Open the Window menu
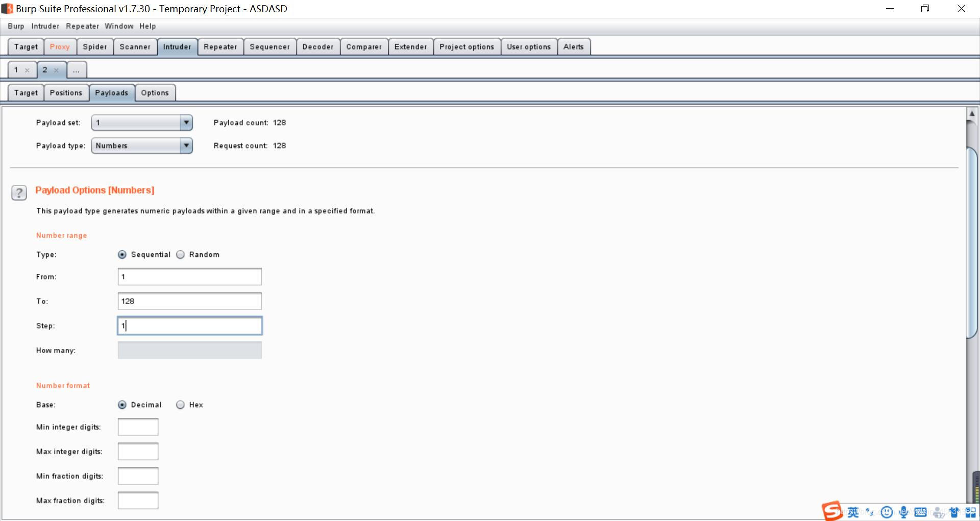Viewport: 980px width, 521px height. [x=119, y=26]
